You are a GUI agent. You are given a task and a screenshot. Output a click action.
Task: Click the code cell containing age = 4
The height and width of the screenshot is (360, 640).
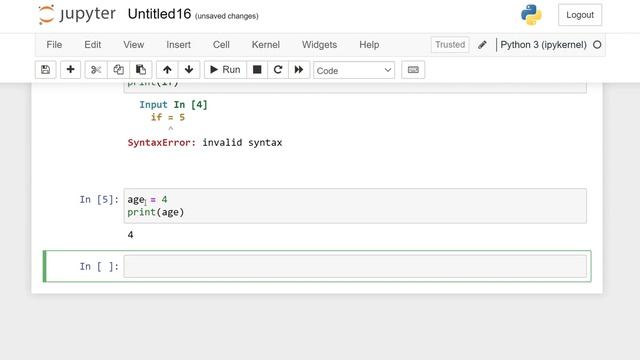(355, 206)
